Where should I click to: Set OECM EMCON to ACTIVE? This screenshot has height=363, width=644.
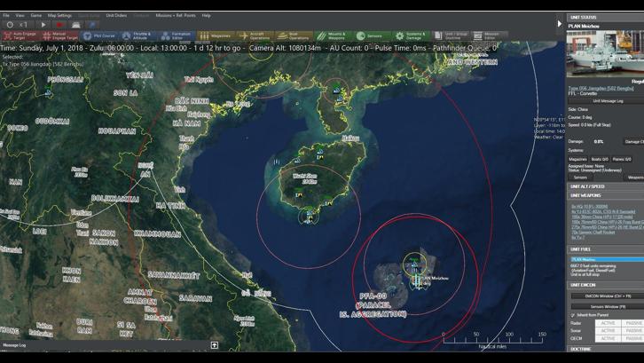click(x=608, y=338)
